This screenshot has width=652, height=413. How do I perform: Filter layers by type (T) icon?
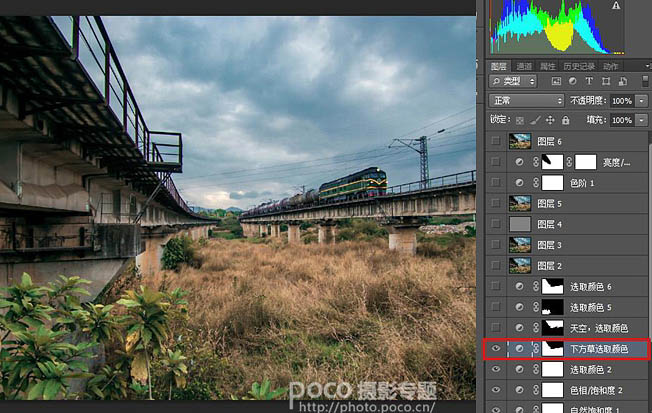coord(589,81)
